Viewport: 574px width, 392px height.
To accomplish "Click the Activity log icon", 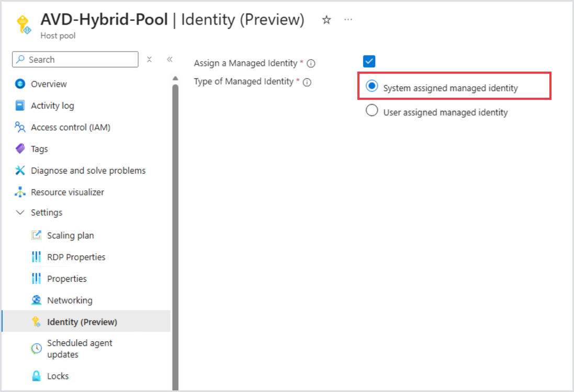I will 20,105.
